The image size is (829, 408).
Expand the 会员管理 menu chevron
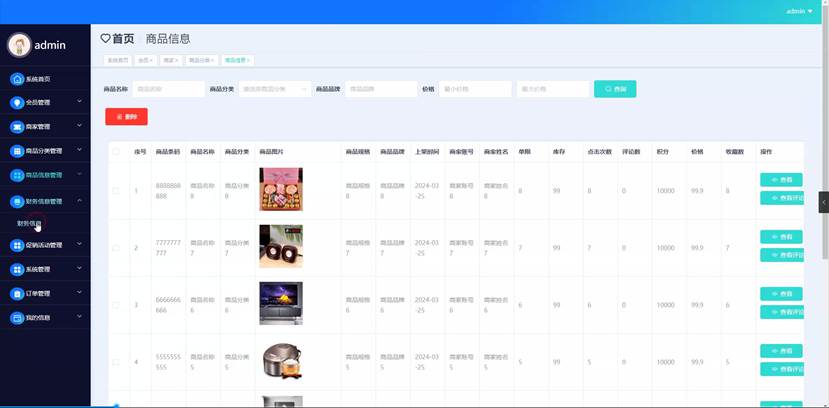pos(79,101)
